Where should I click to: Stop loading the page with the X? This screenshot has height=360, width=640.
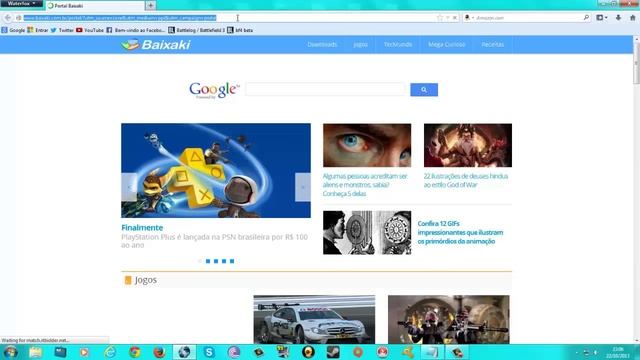(x=455, y=18)
